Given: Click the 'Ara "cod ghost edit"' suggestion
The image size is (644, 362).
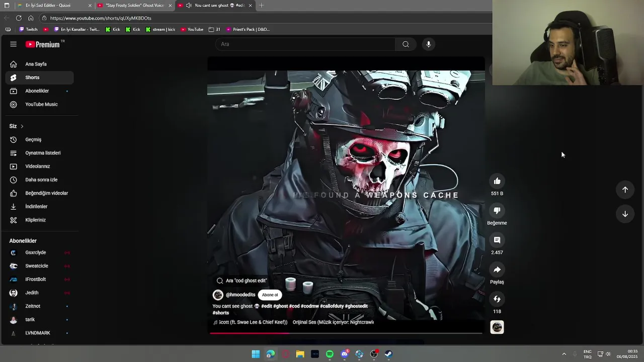Looking at the screenshot, I should click(242, 281).
